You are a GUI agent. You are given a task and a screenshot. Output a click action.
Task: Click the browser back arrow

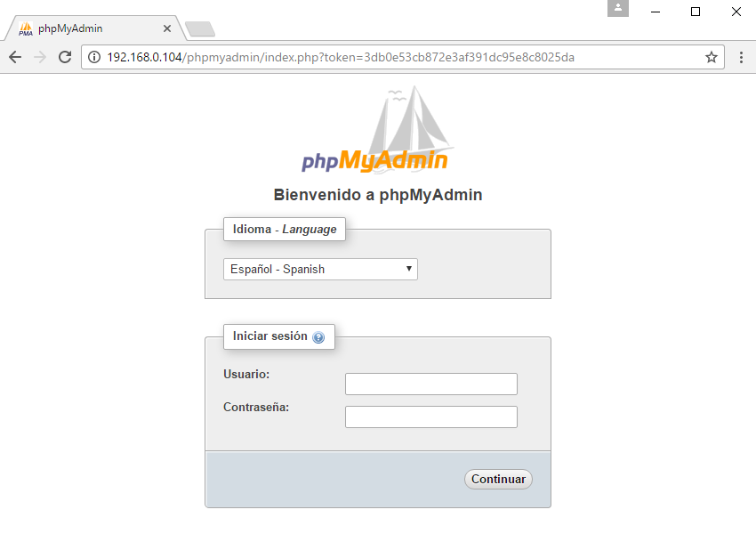(15, 57)
